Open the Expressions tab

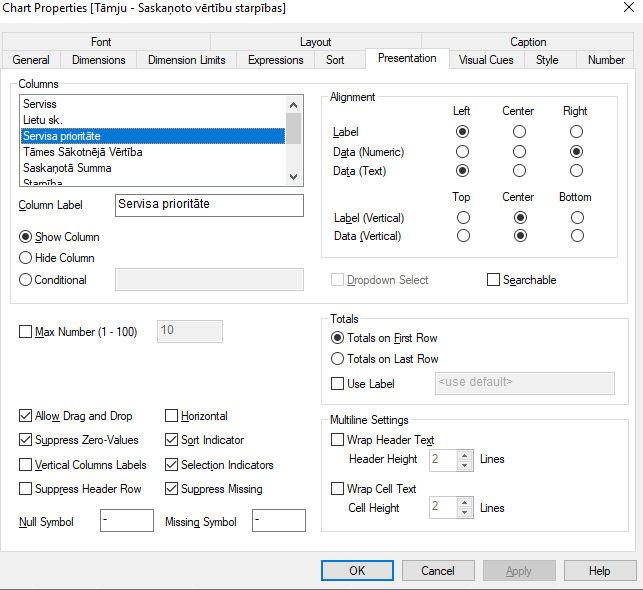tap(275, 60)
